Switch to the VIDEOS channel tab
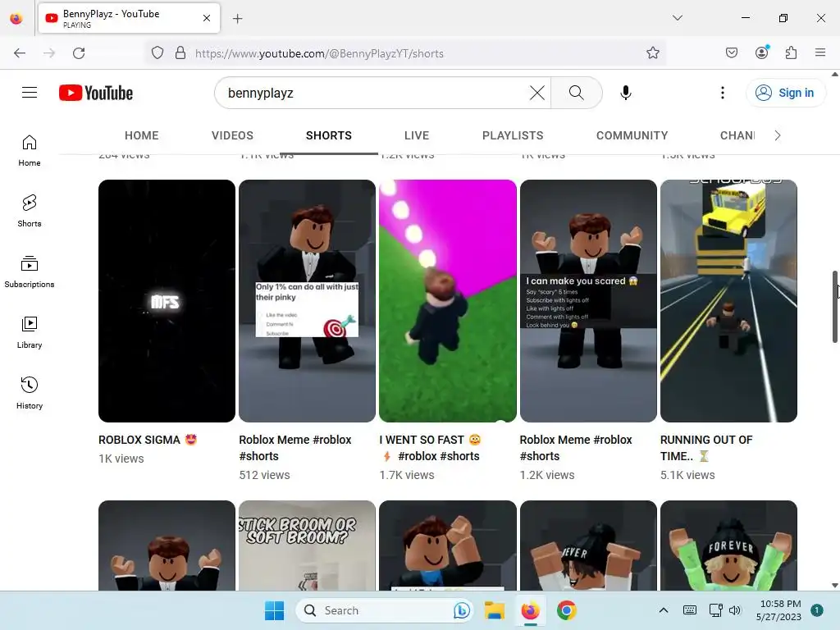Image resolution: width=840 pixels, height=630 pixels. (x=232, y=135)
